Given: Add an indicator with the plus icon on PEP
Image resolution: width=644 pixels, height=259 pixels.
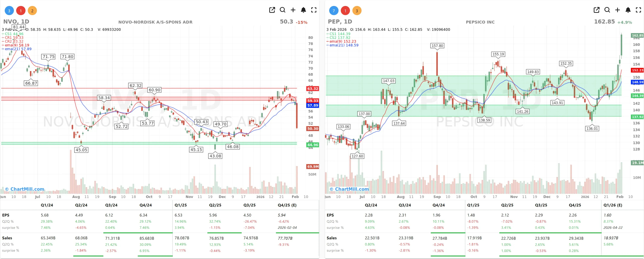Looking at the screenshot, I should 617,10.
